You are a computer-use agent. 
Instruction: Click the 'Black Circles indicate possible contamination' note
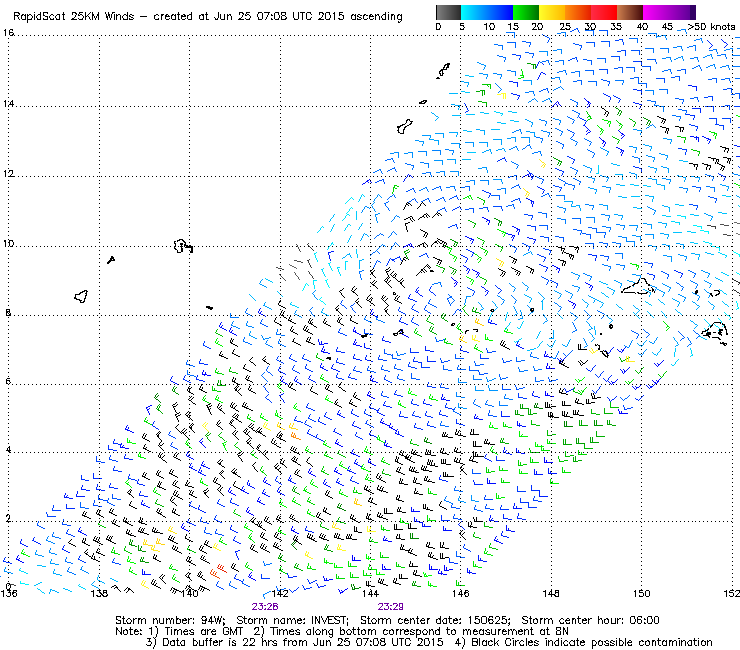[x=592, y=642]
